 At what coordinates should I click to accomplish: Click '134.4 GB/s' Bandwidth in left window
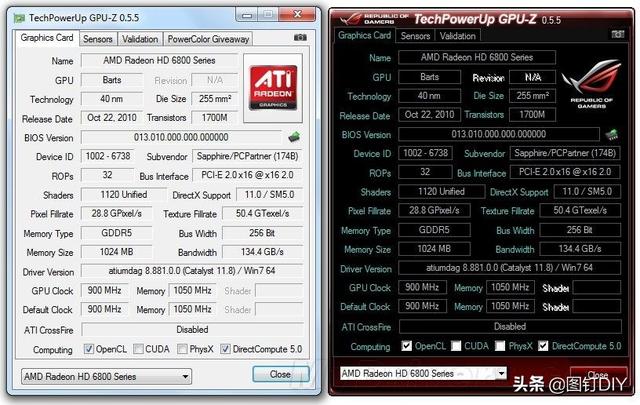[262, 252]
